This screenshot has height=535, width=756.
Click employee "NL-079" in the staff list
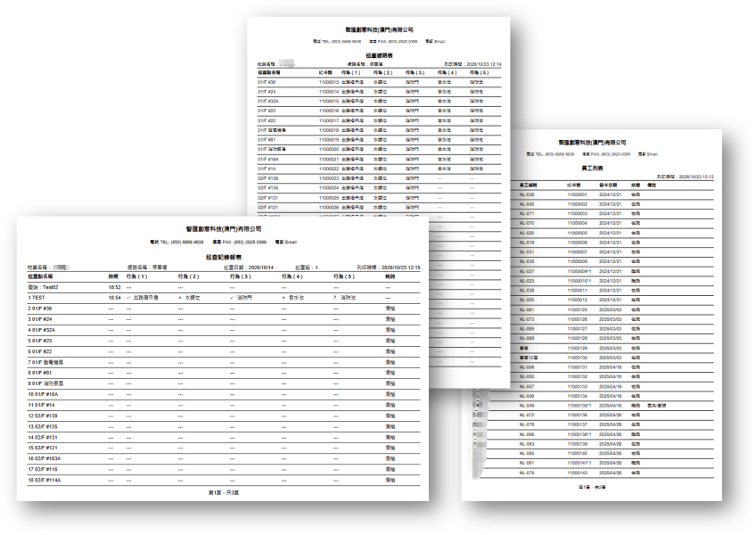click(x=527, y=473)
